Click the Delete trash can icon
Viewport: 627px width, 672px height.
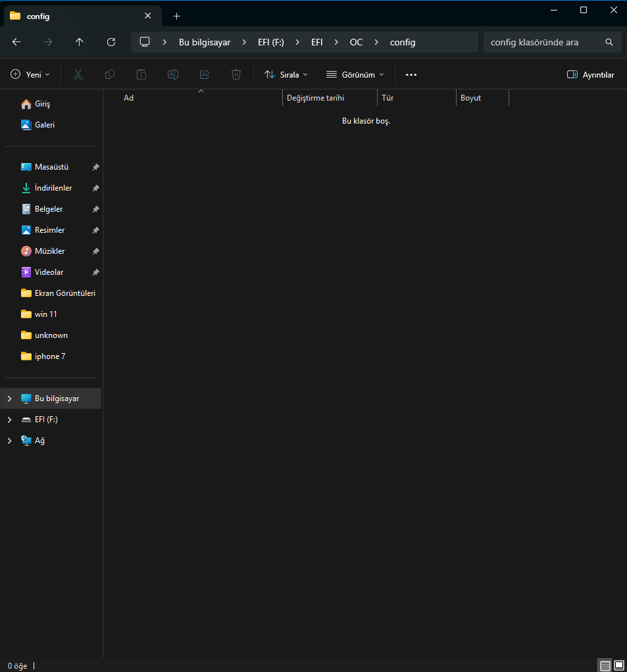point(236,75)
